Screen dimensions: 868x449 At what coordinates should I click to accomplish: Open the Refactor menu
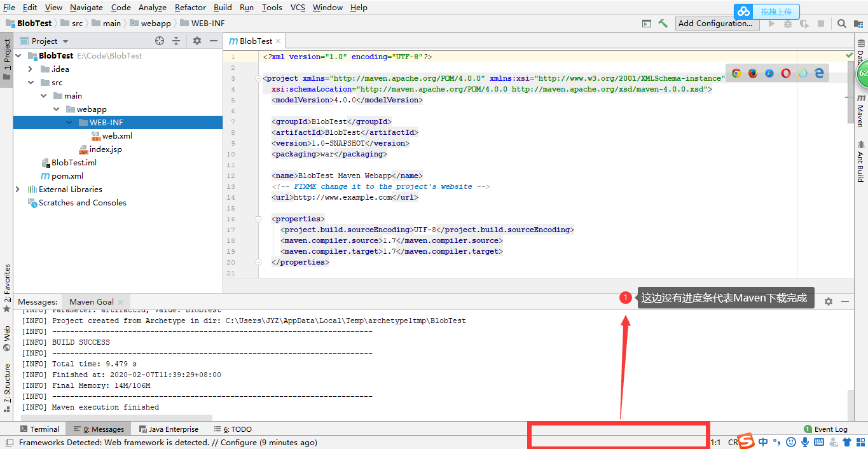(x=190, y=7)
